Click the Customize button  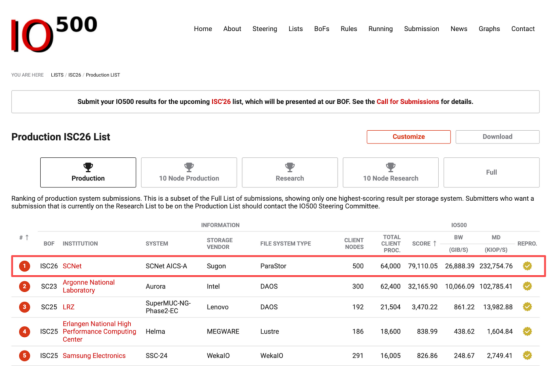pyautogui.click(x=408, y=137)
